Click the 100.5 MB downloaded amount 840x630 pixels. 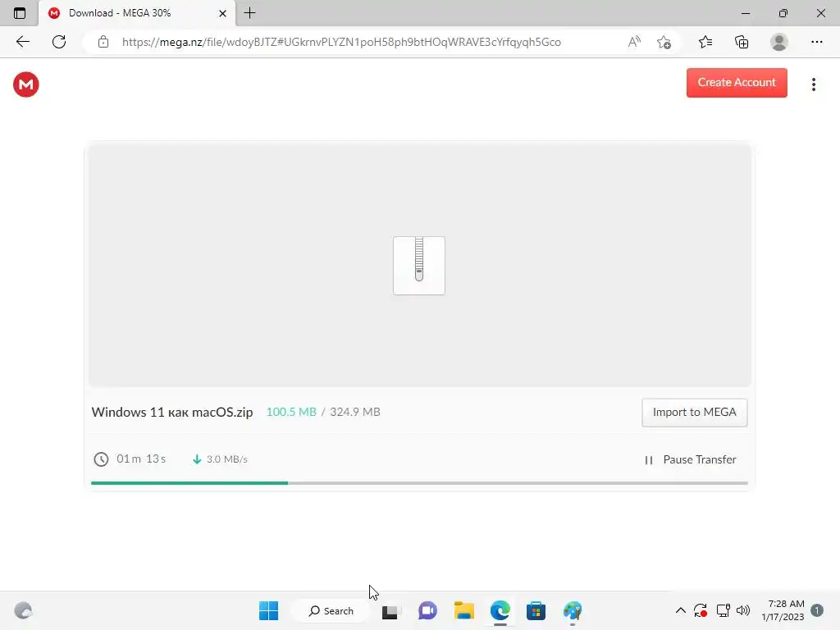291,412
